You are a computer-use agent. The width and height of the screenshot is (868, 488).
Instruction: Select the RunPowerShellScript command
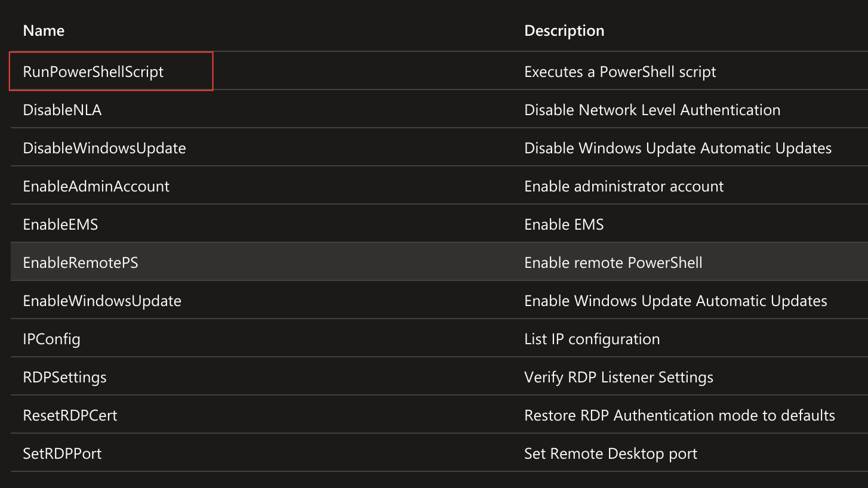[x=93, y=72]
